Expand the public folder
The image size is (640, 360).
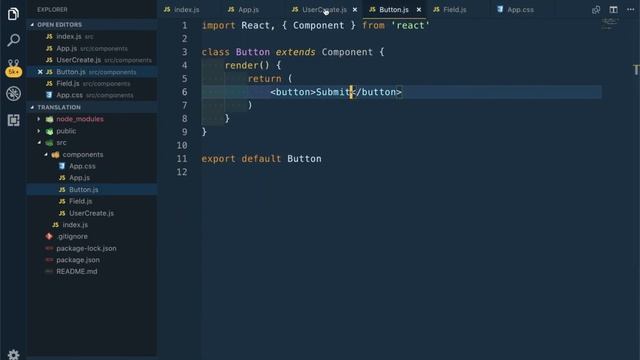(x=39, y=131)
